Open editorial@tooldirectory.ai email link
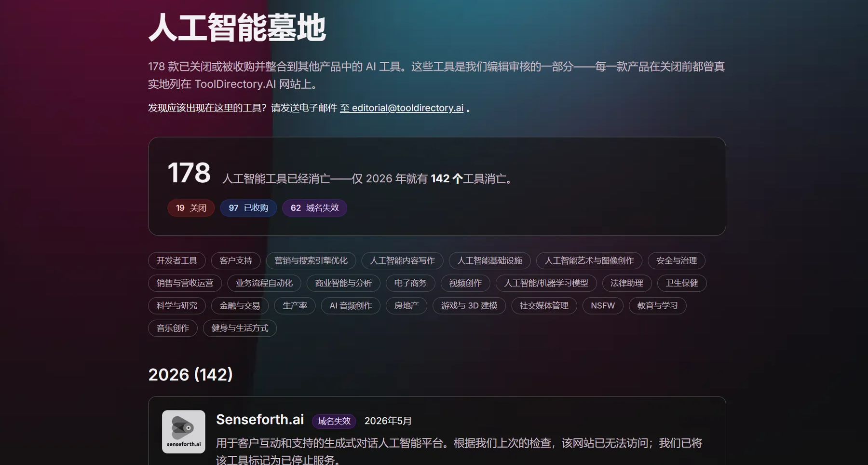This screenshot has width=868, height=465. coord(402,108)
